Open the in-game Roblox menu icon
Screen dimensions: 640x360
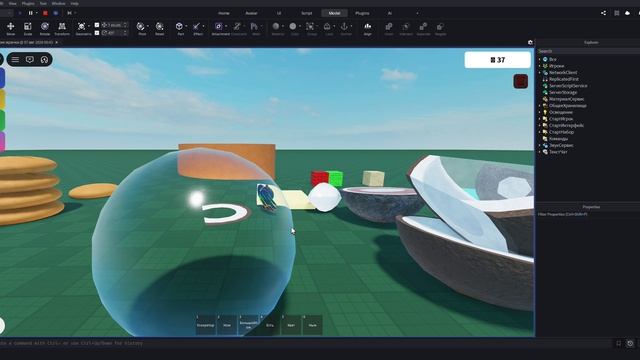tap(15, 60)
